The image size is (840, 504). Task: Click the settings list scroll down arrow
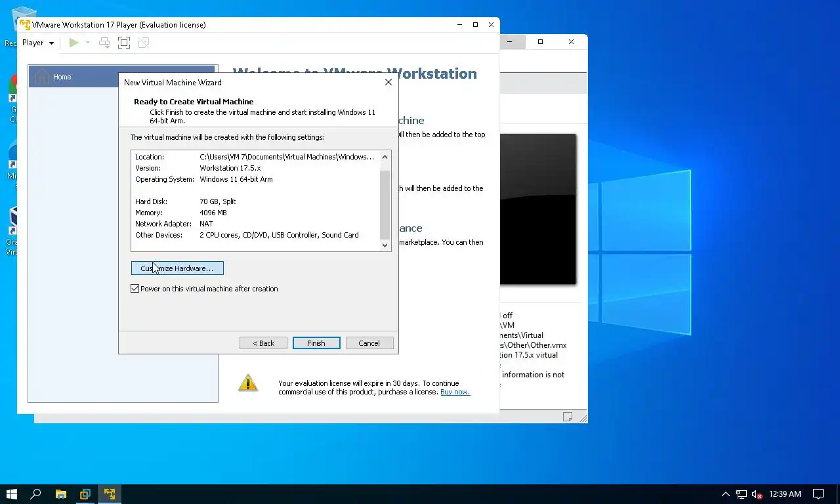pyautogui.click(x=385, y=245)
